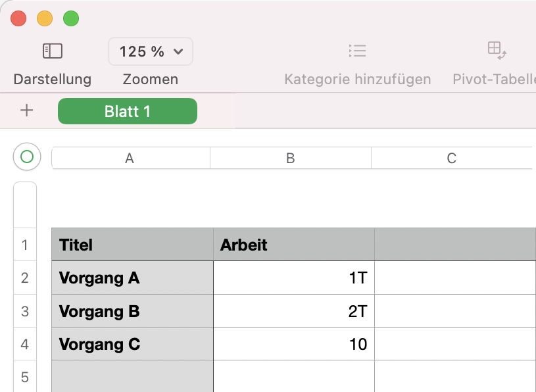The width and height of the screenshot is (536, 392).
Task: Select the cell containing 2T
Action: tap(293, 311)
